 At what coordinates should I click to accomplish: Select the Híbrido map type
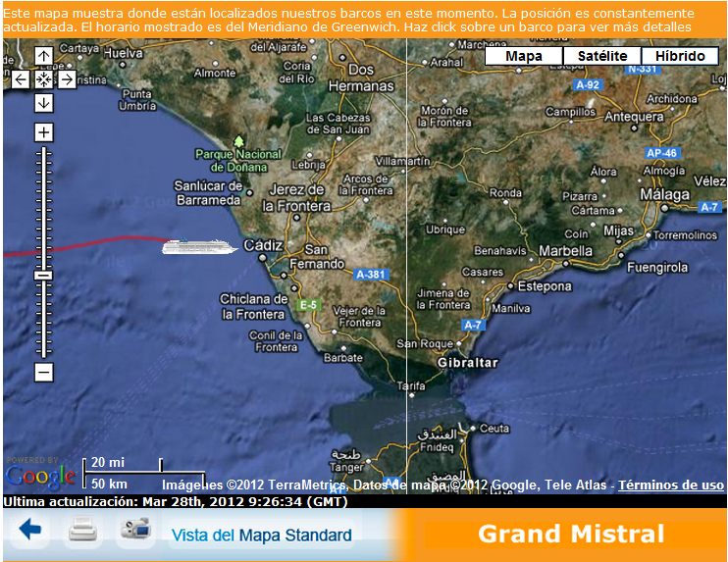(x=680, y=56)
